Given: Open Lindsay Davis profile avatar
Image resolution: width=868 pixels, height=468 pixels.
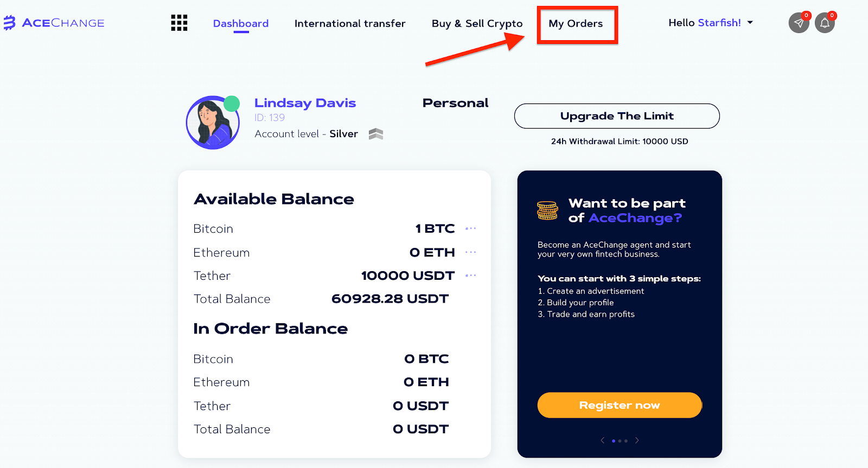Looking at the screenshot, I should click(x=213, y=123).
